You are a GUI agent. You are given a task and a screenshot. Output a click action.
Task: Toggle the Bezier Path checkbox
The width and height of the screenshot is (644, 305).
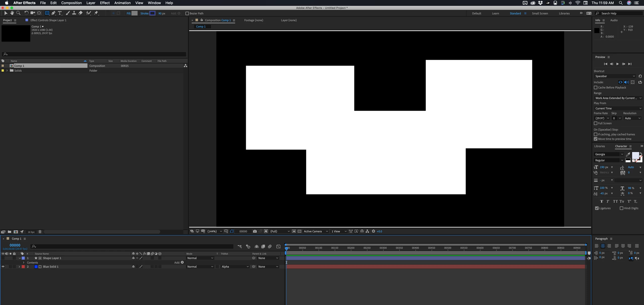tap(187, 13)
